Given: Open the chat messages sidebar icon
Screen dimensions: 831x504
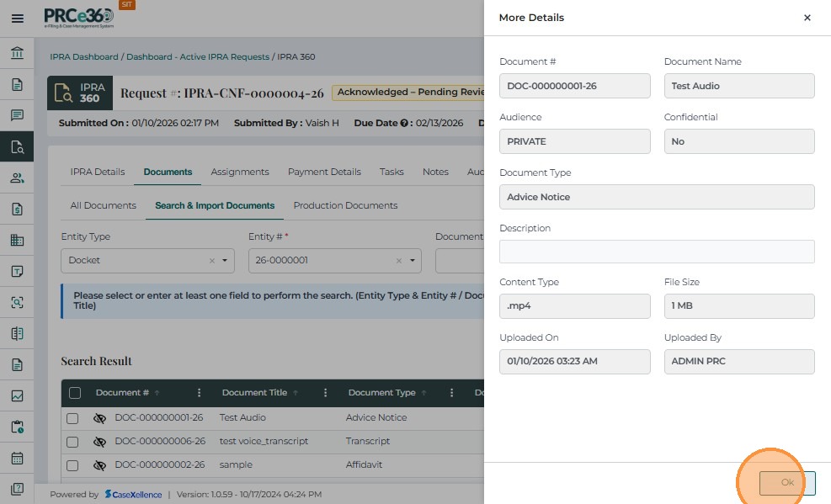Looking at the screenshot, I should tap(17, 115).
